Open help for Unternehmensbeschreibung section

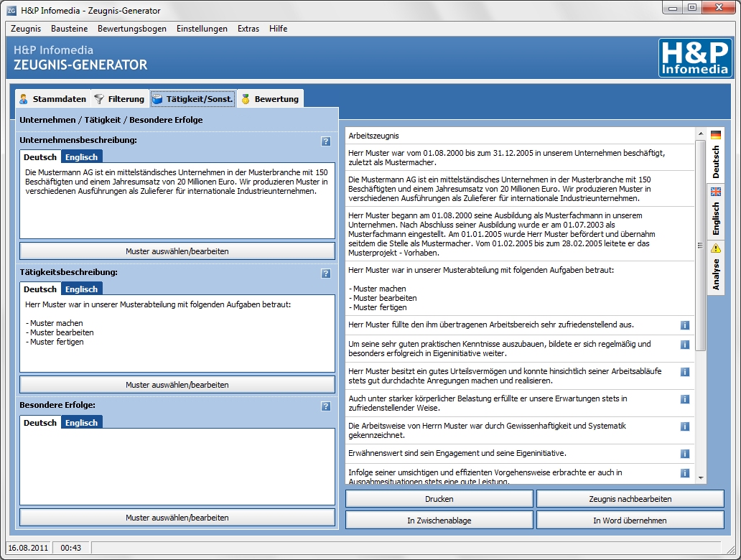[x=325, y=141]
